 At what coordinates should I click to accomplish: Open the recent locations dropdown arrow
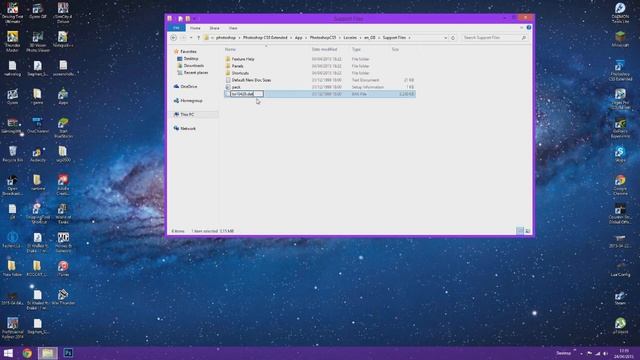(191, 38)
